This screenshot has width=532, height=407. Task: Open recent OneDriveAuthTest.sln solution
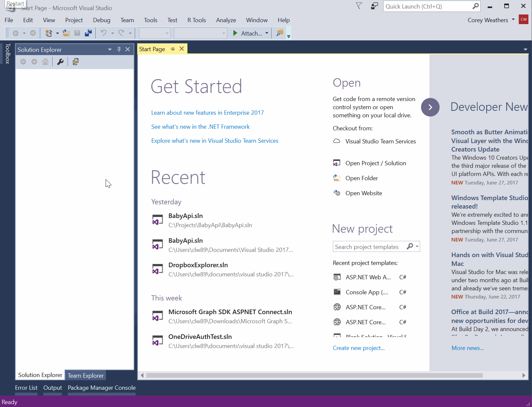click(x=223, y=341)
